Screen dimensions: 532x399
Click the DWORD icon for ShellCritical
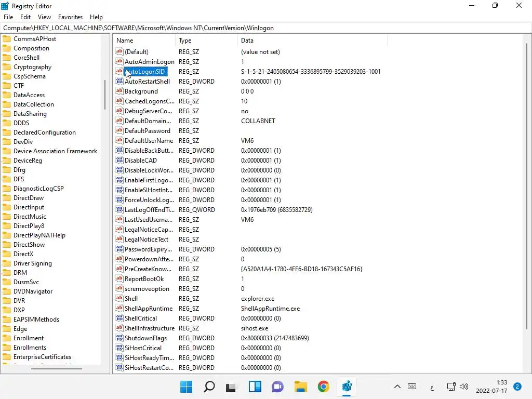point(119,318)
